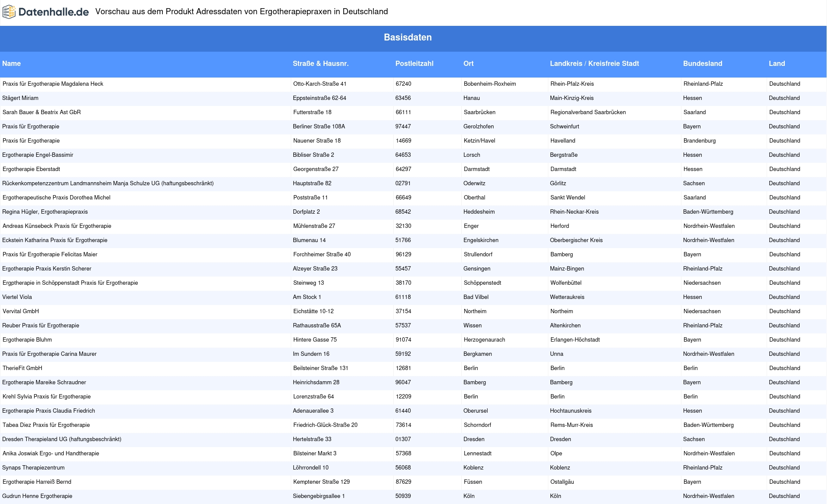Click Ergptherapie in Schöppenstadt entry
This screenshot has height=504, width=827.
70,283
